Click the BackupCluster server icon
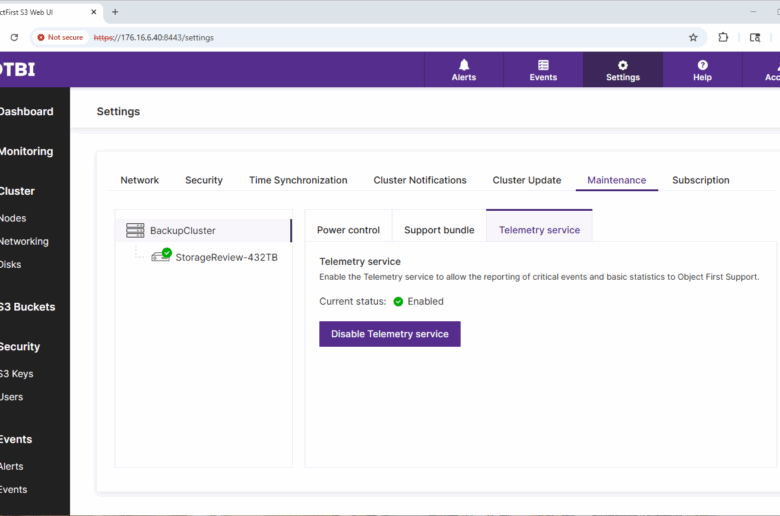The height and width of the screenshot is (516, 780). pos(135,231)
